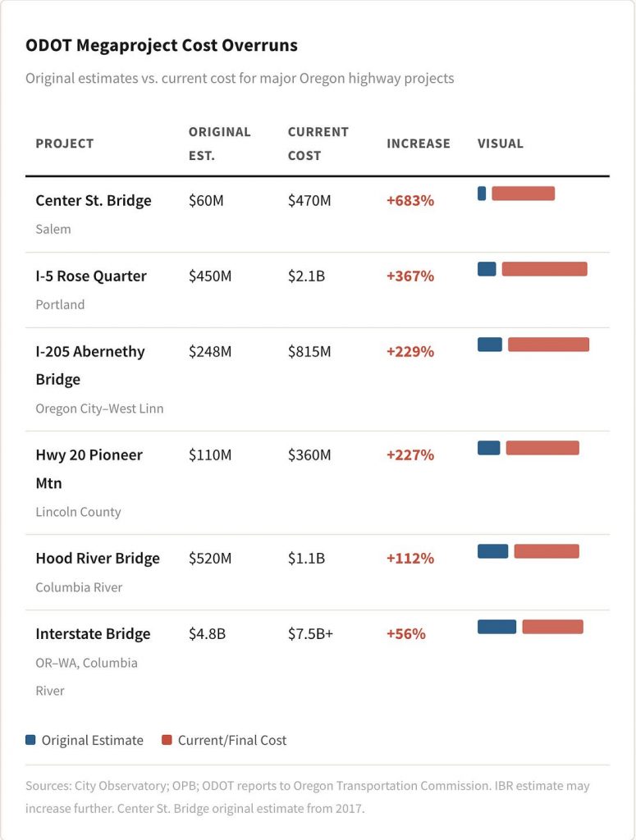
Task: Select the Center St. Bridge project name
Action: click(x=94, y=201)
